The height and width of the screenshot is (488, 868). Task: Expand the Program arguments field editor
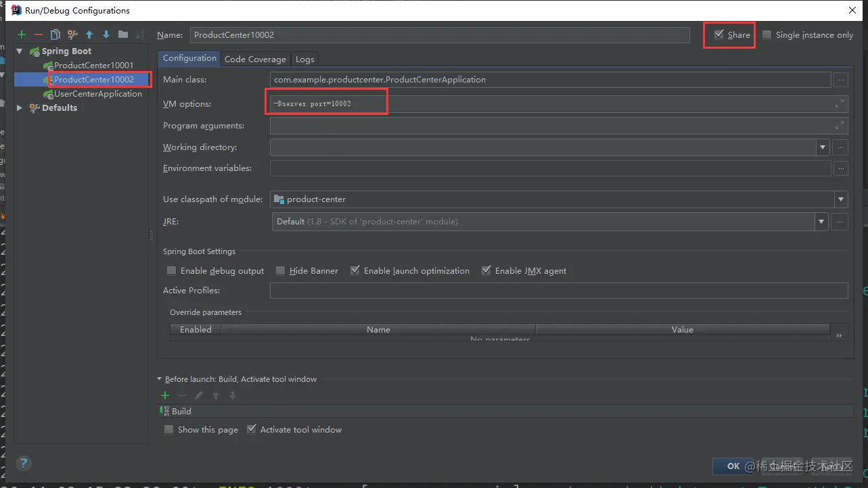[840, 125]
